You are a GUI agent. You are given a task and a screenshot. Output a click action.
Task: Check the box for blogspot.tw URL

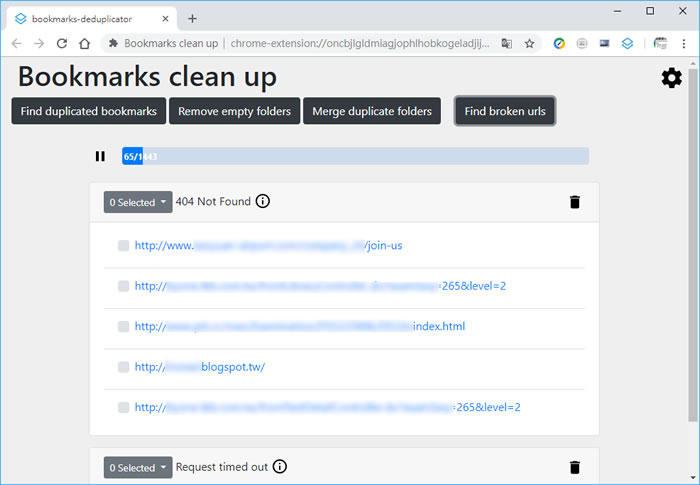point(123,367)
